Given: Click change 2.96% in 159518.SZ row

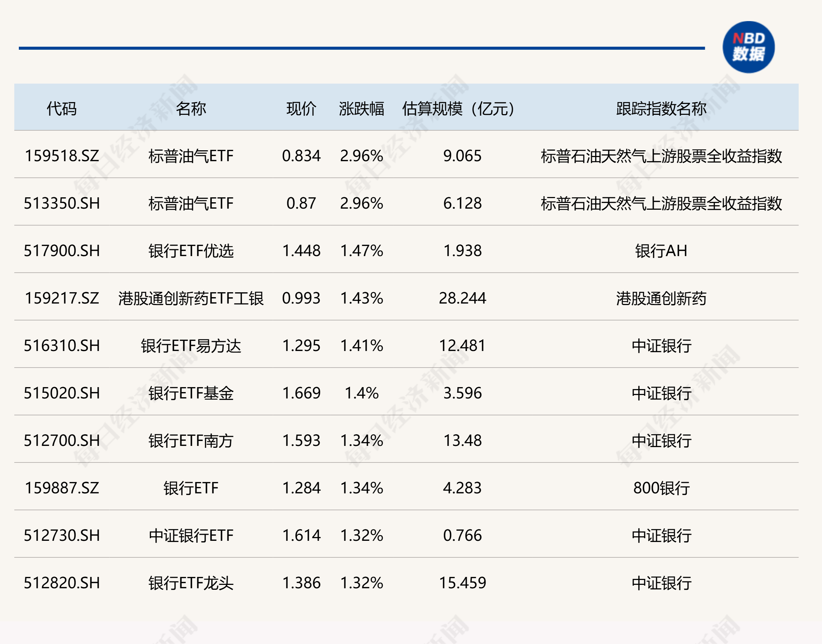Looking at the screenshot, I should click(362, 156).
